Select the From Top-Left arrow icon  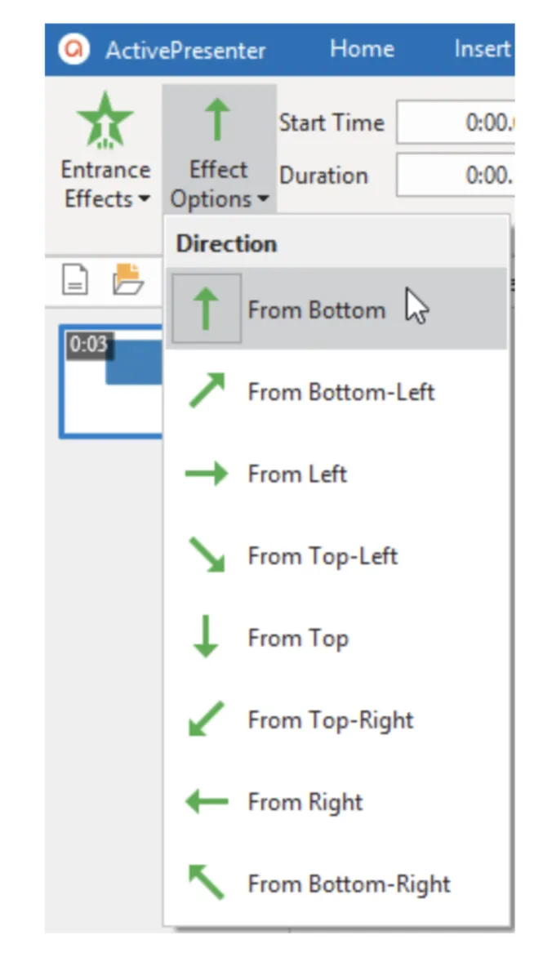[x=206, y=556]
